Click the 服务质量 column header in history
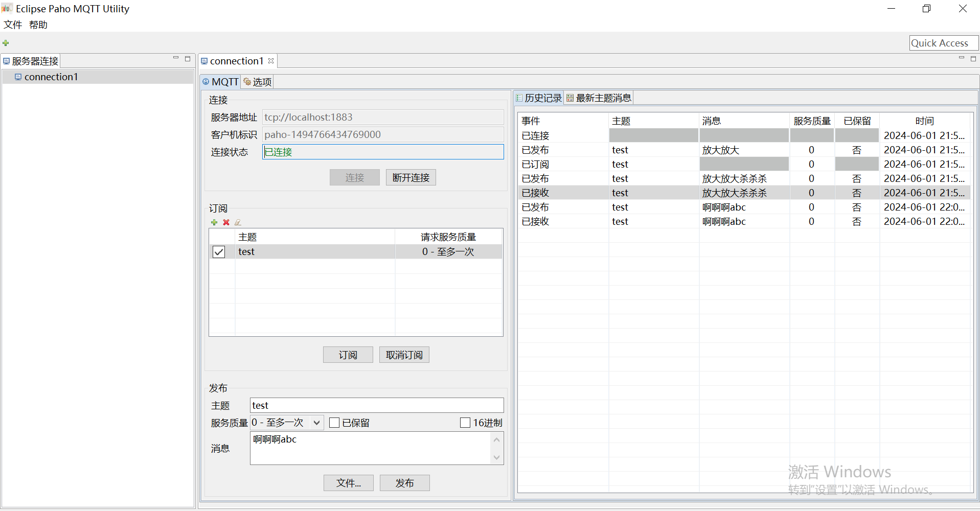 coord(812,121)
